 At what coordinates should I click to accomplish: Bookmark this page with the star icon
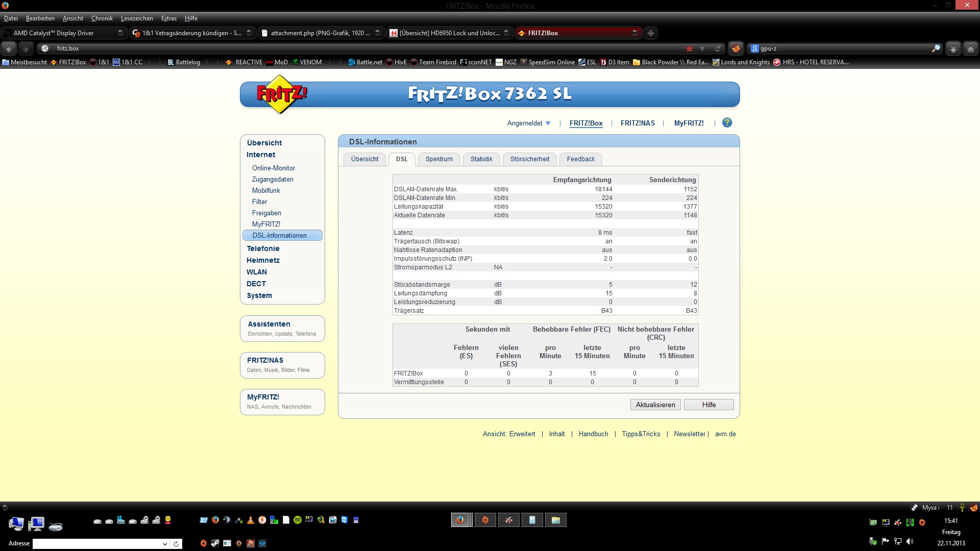click(x=690, y=48)
